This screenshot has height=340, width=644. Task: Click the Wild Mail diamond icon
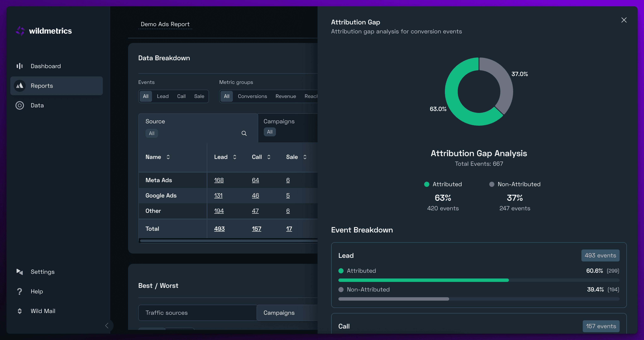(x=20, y=311)
